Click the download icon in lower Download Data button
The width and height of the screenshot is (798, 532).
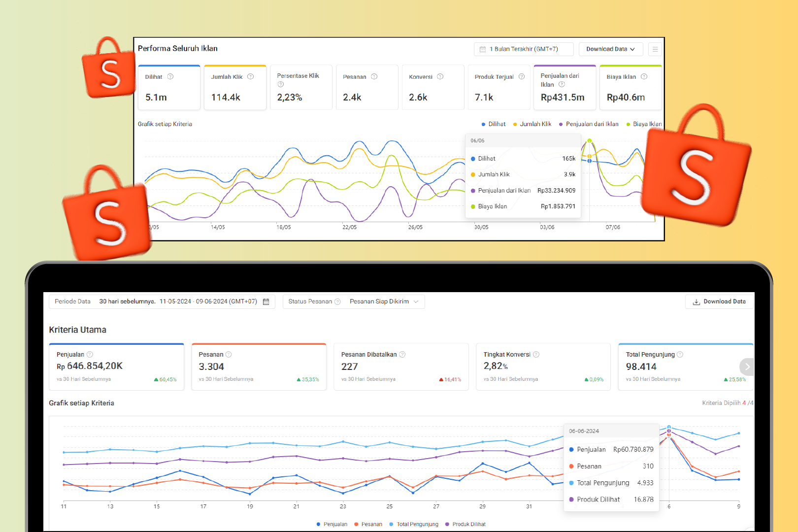tap(696, 302)
